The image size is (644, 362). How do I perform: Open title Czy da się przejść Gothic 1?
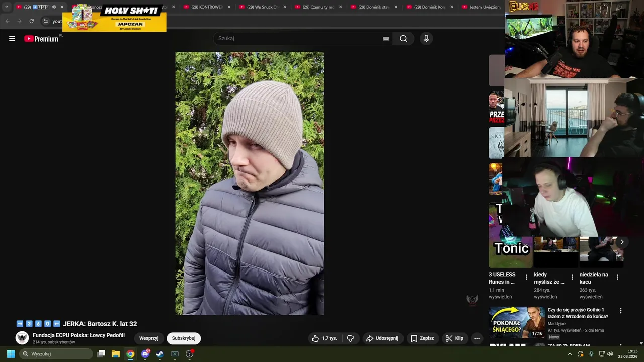[x=578, y=313]
